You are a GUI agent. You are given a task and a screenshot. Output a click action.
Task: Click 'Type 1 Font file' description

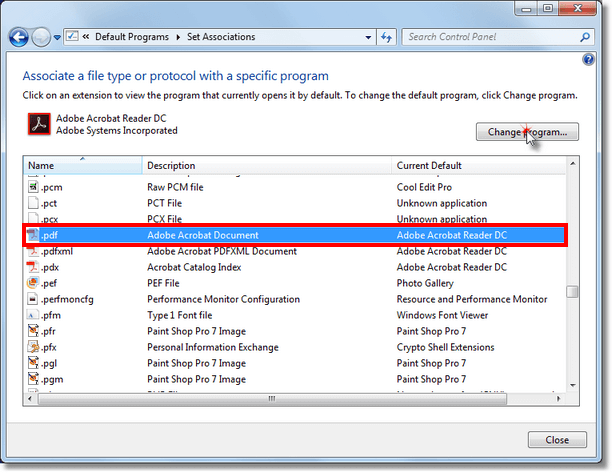tap(180, 315)
